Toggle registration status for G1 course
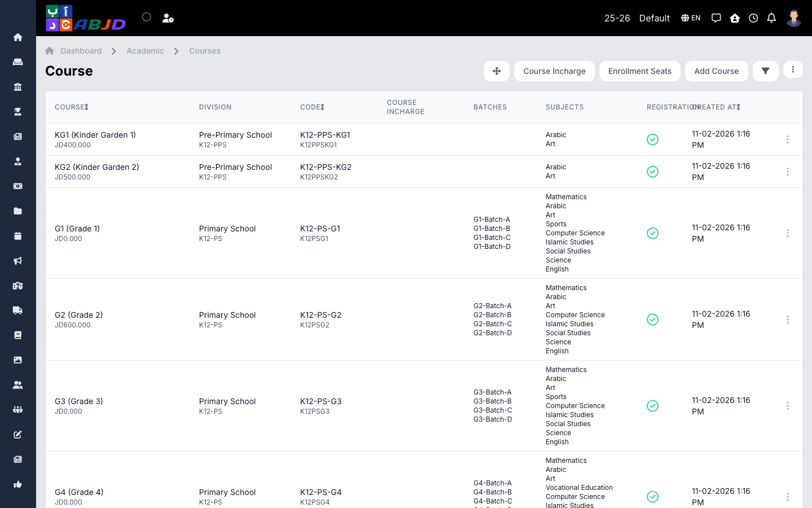Image resolution: width=812 pixels, height=508 pixels. click(652, 233)
